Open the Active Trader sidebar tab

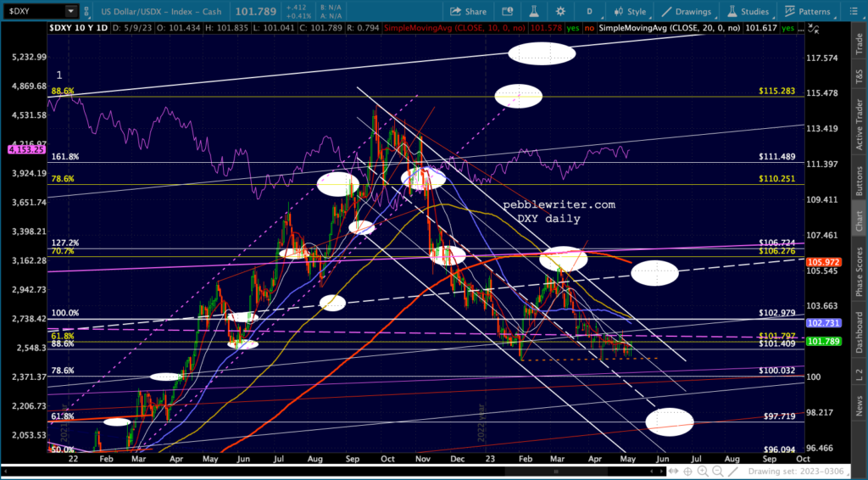(860, 124)
